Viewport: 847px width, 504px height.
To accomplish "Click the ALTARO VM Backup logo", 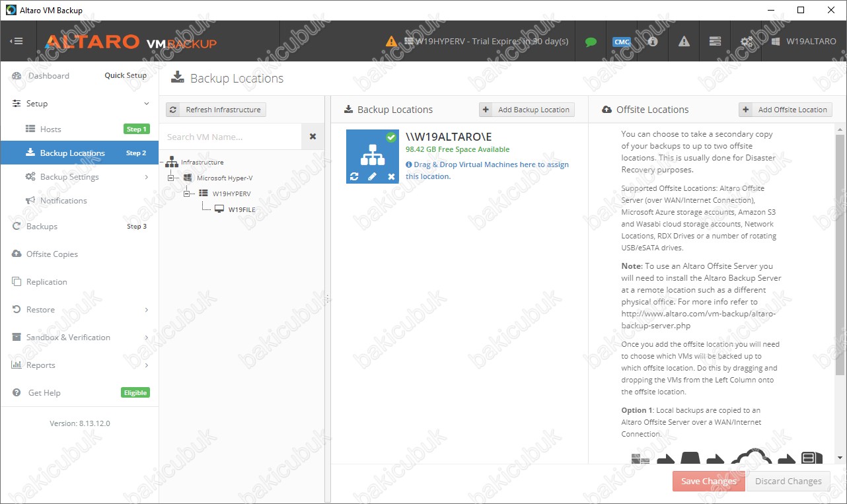I will (131, 42).
